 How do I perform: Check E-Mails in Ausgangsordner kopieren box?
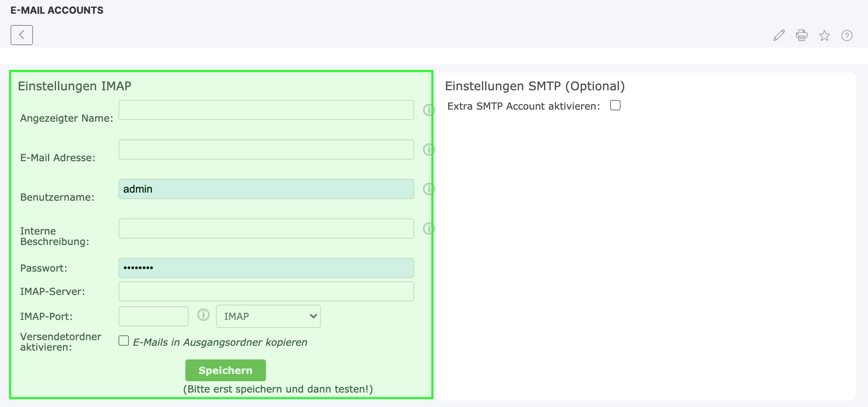pos(124,341)
